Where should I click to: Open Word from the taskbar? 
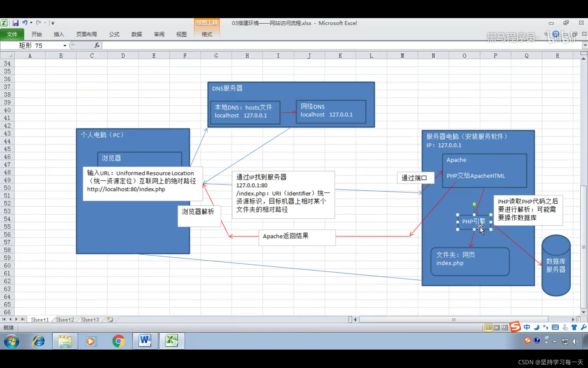tap(145, 341)
